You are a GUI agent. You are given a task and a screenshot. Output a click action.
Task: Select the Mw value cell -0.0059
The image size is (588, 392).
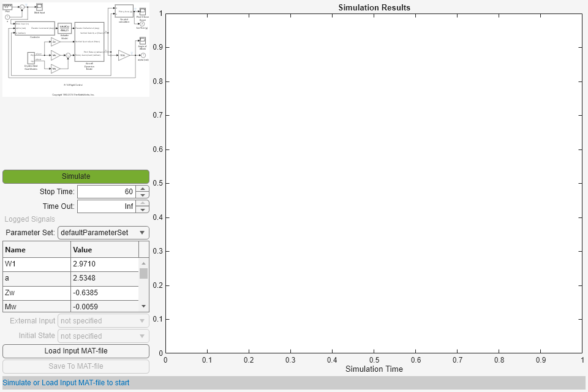coord(105,306)
